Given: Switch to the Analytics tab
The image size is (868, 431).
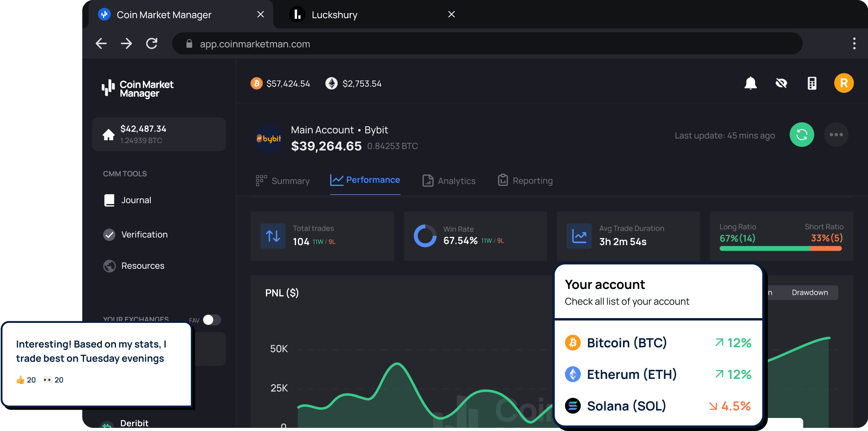Looking at the screenshot, I should point(449,181).
